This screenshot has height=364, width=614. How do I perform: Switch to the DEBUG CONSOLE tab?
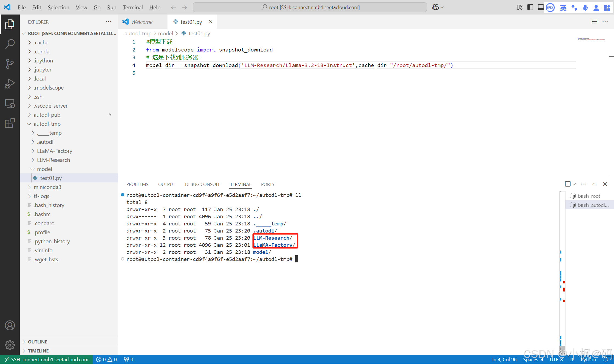(x=203, y=184)
